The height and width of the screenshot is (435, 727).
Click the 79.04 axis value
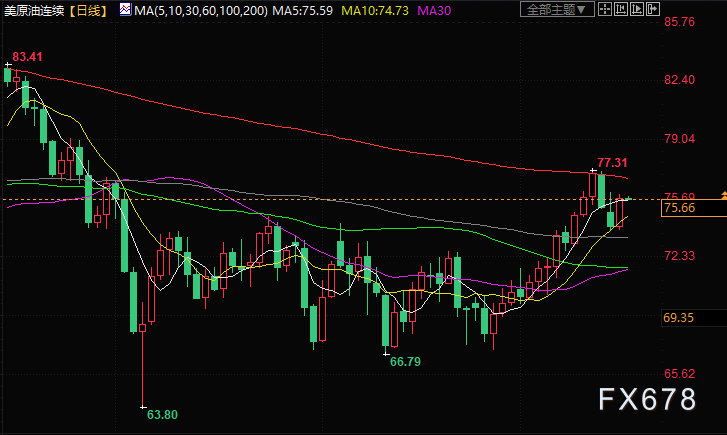[x=679, y=139]
